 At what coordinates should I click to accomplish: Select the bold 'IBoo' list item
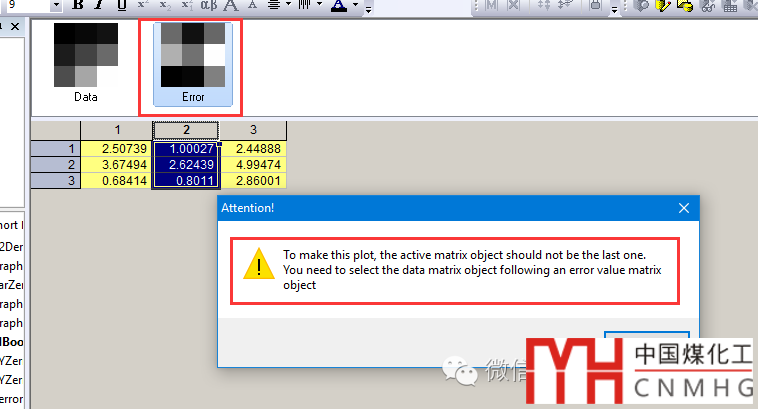(12, 342)
